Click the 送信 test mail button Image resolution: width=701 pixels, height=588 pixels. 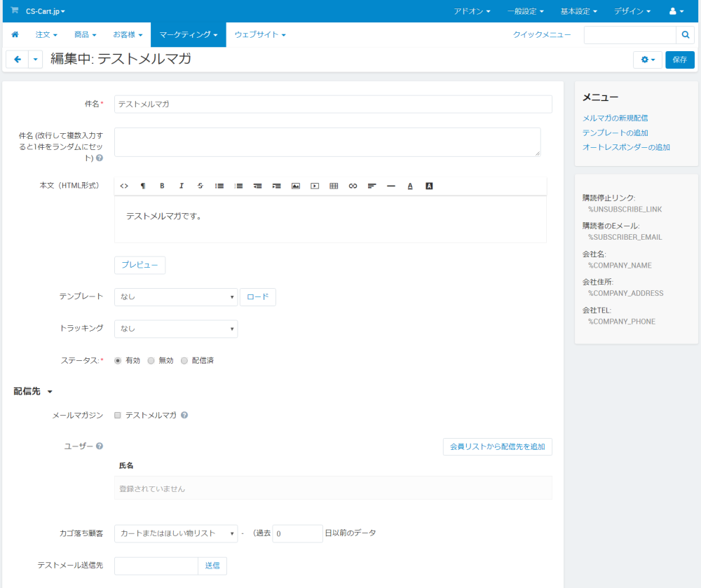pos(212,566)
